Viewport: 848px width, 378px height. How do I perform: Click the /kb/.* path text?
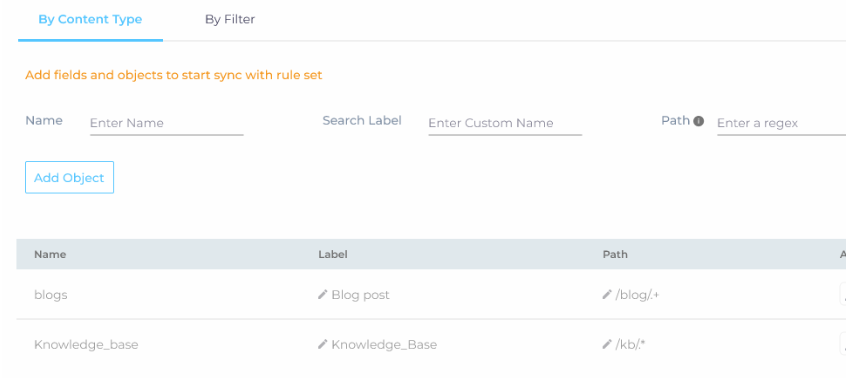pyautogui.click(x=631, y=344)
